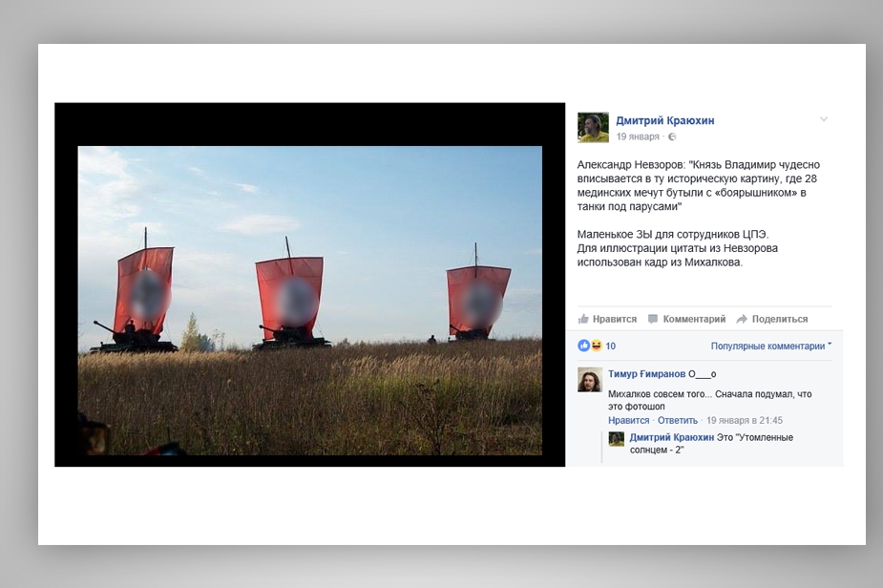Screen dimensions: 883x588
Task: Click small avatar in the reply comment
Action: coord(617,439)
